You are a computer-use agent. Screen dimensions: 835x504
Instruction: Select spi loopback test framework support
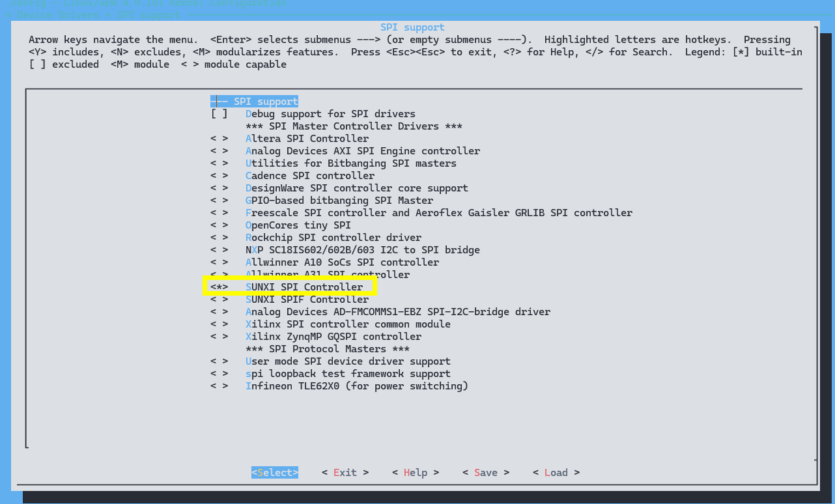click(347, 374)
